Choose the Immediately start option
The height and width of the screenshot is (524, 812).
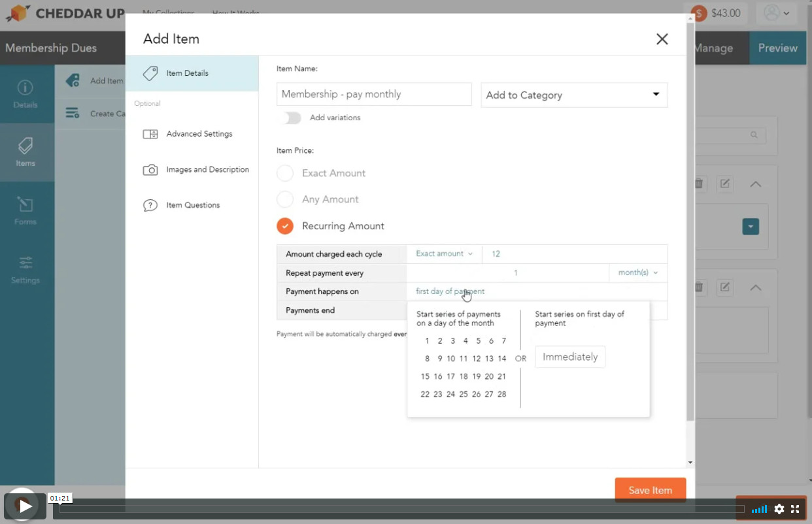(x=569, y=357)
